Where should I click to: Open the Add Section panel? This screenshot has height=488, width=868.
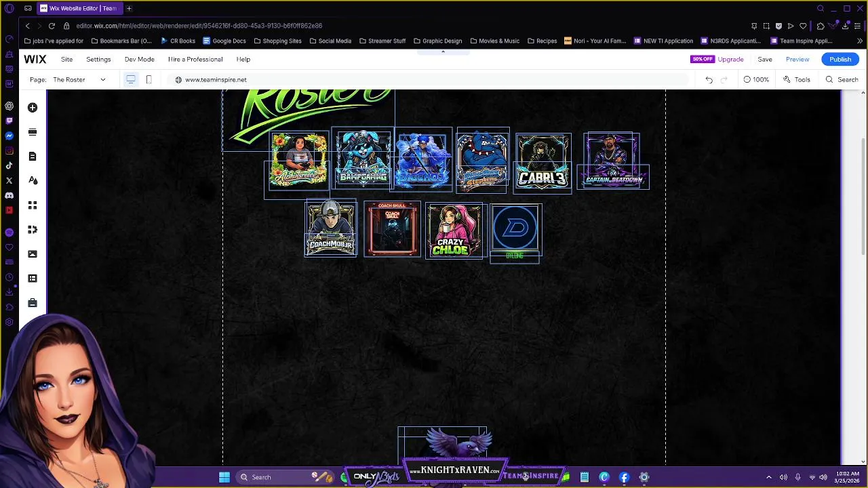[x=33, y=132]
